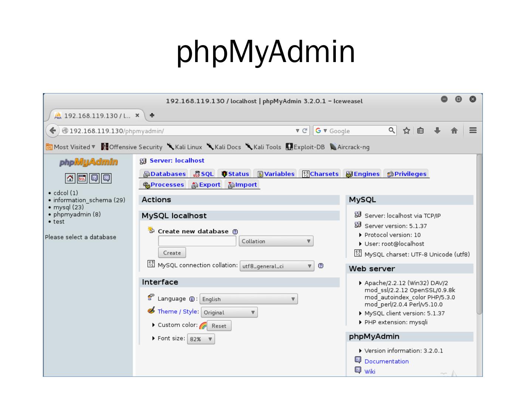Click the Create database button
Image resolution: width=532 pixels, height=399 pixels.
tap(172, 253)
